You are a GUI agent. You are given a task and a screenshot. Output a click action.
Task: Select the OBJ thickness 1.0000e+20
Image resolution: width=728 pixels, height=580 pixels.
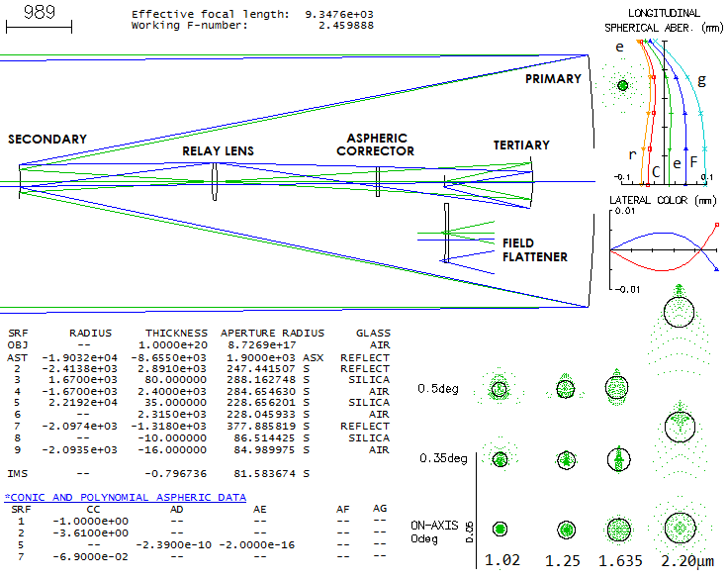[x=173, y=345]
